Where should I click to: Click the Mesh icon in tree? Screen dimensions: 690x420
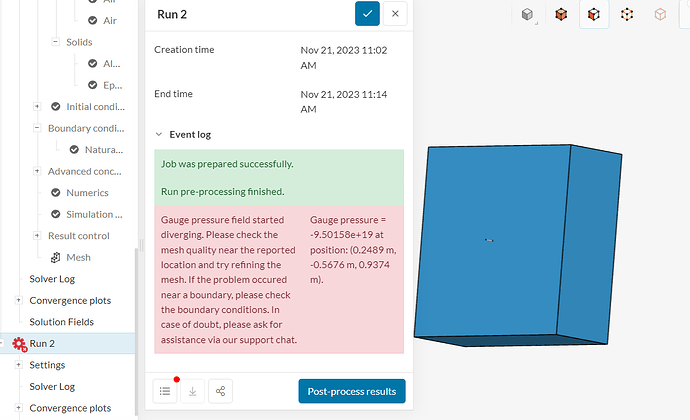click(56, 258)
